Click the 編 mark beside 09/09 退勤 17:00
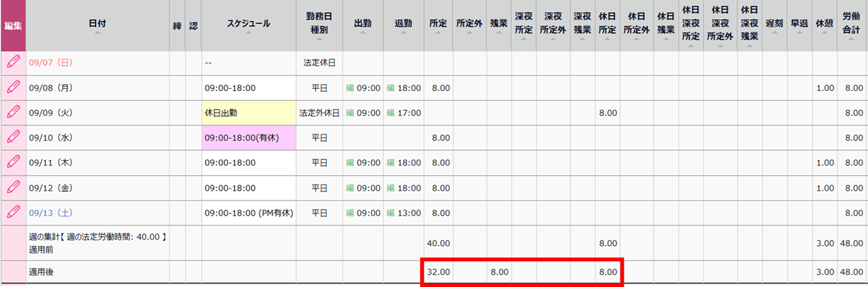Image resolution: width=868 pixels, height=287 pixels. pyautogui.click(x=391, y=113)
